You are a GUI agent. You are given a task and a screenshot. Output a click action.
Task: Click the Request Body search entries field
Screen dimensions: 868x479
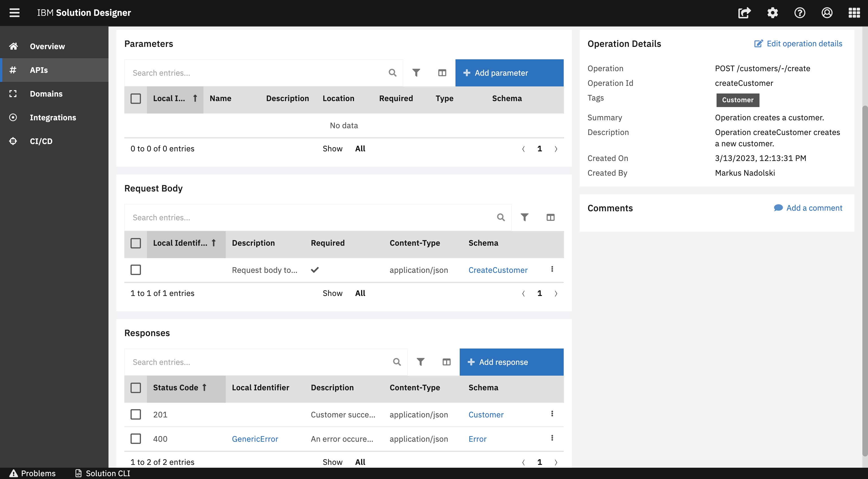pos(310,217)
